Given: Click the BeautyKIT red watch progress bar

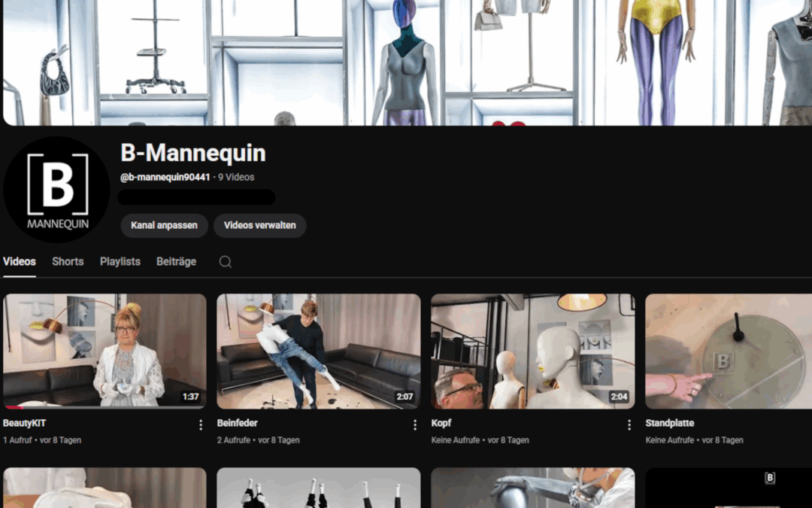Looking at the screenshot, I should tap(14, 407).
